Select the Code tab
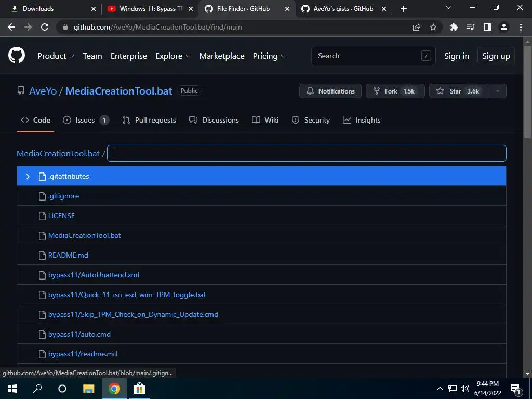 click(36, 120)
